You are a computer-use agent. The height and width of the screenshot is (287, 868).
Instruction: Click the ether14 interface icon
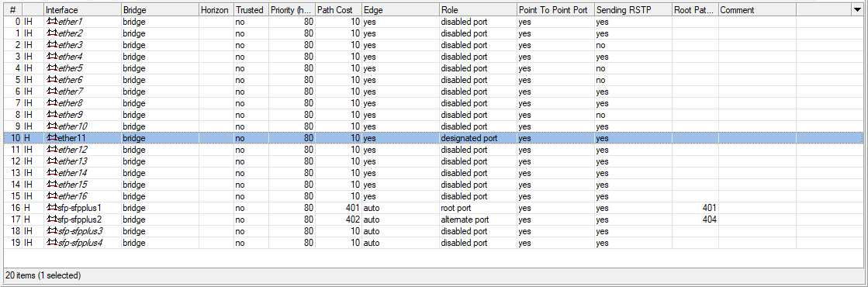pyautogui.click(x=51, y=173)
